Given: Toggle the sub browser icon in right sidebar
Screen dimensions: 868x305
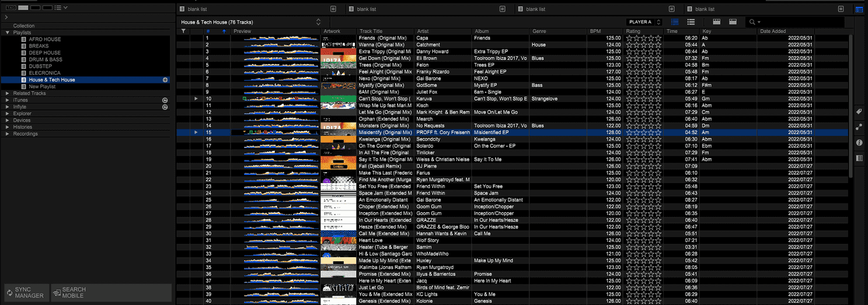Looking at the screenshot, I should click(859, 158).
